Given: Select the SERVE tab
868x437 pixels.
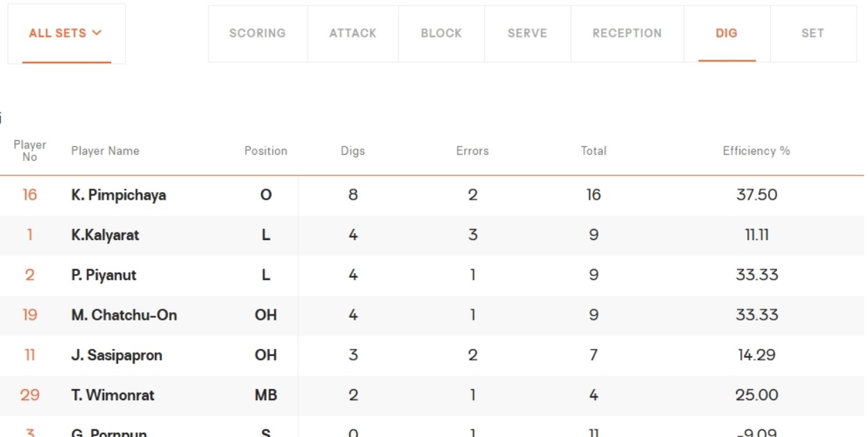Looking at the screenshot, I should click(527, 33).
